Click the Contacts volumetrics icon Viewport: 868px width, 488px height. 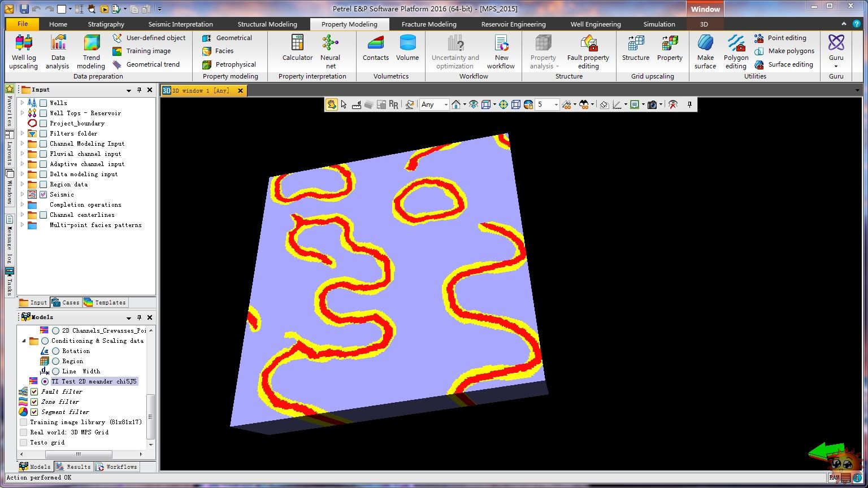coord(376,48)
